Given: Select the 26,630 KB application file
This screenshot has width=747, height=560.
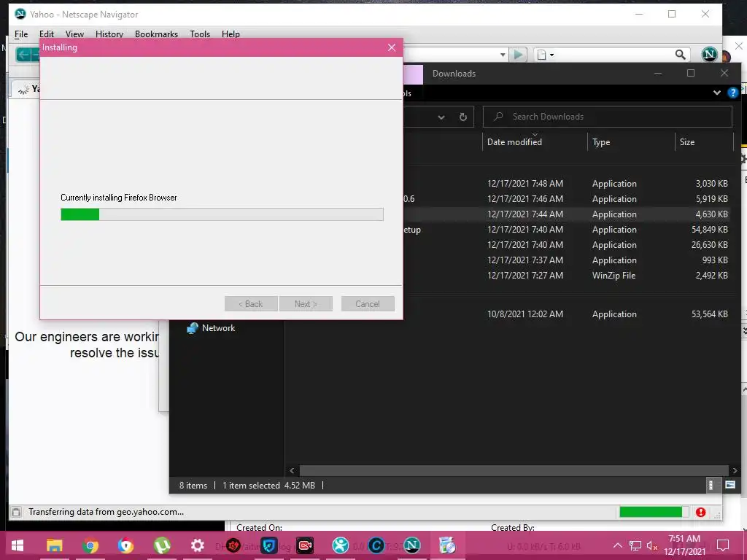Looking at the screenshot, I should pyautogui.click(x=568, y=245).
